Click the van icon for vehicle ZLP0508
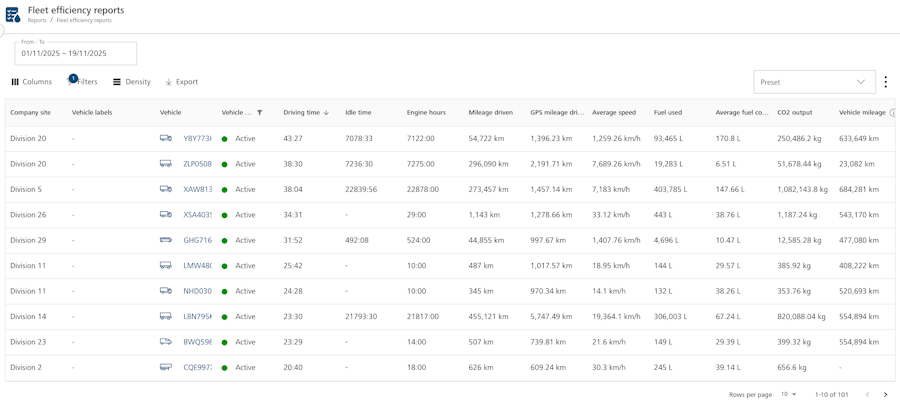 166,164
